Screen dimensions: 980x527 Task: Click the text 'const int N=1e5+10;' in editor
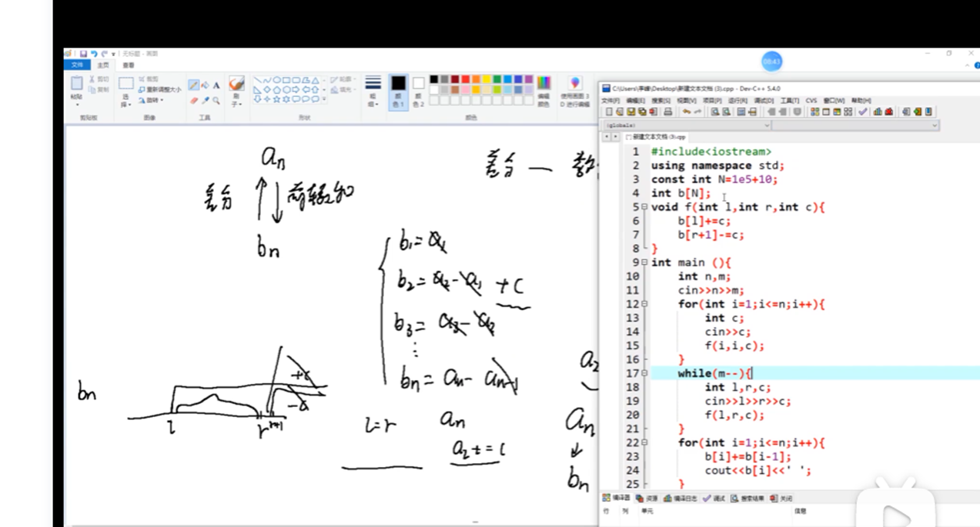pos(714,179)
